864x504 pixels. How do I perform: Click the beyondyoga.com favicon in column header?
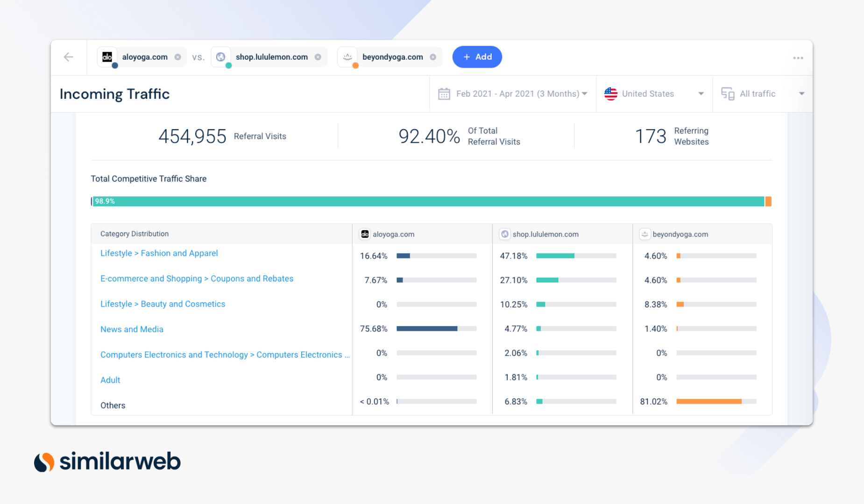pos(644,234)
